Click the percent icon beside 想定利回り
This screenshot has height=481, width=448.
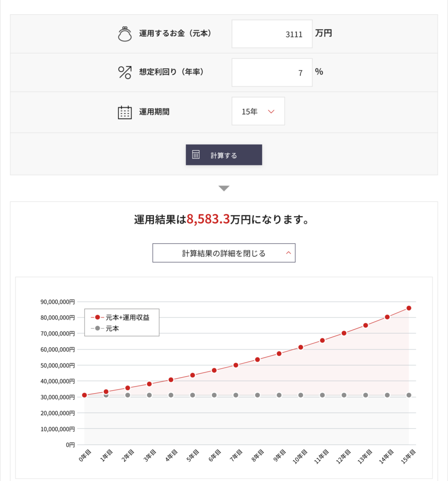click(124, 72)
